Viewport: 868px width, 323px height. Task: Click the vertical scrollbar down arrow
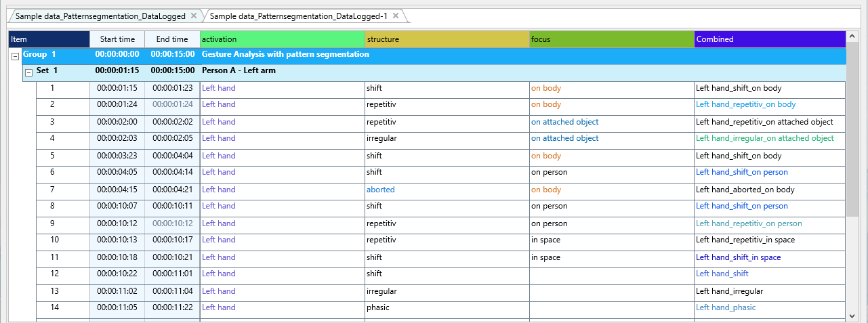(x=852, y=315)
